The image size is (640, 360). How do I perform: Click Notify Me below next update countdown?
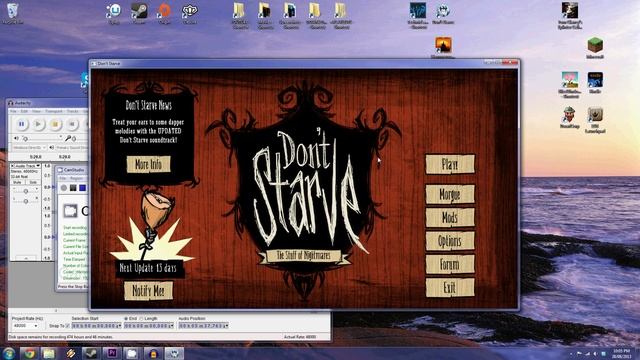pos(149,291)
